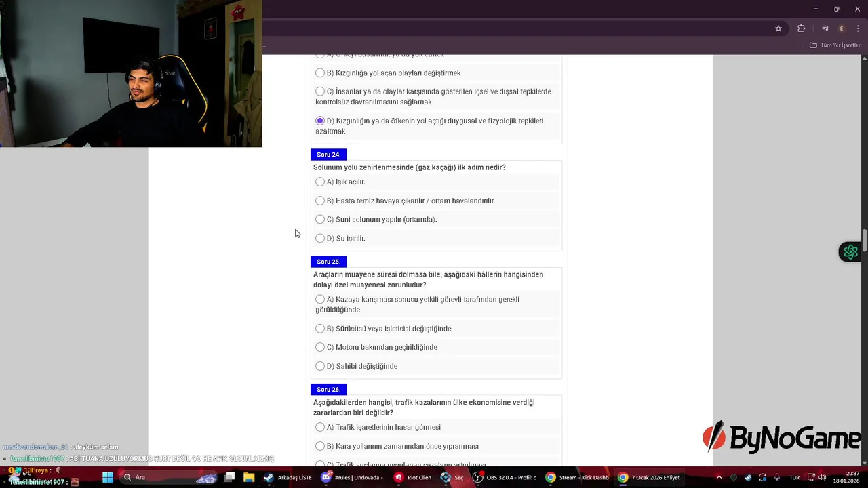Choose A) Trafik işaretlerinin hasar görmesi

320,427
